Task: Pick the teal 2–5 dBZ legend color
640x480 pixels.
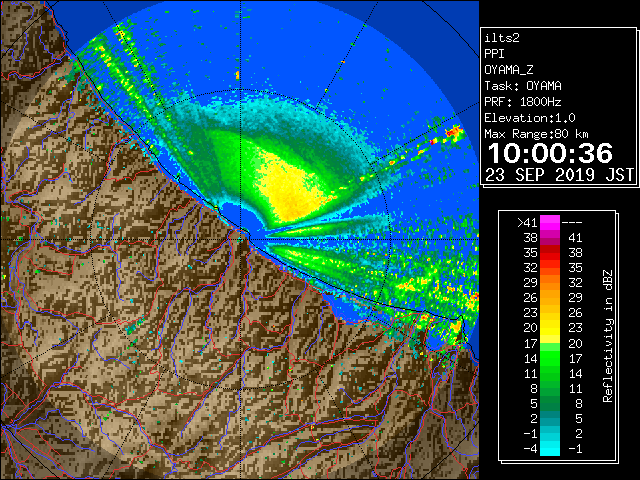Action: 550,418
